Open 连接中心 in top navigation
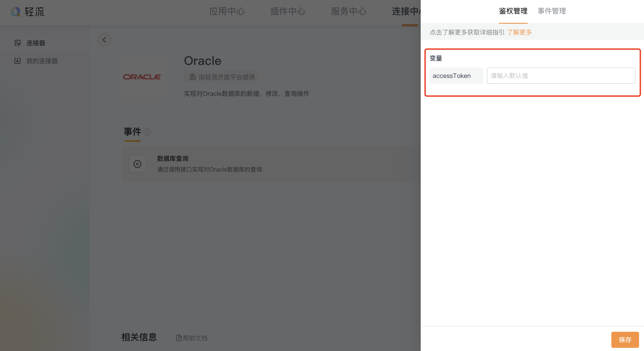This screenshot has width=644, height=351. pos(406,11)
